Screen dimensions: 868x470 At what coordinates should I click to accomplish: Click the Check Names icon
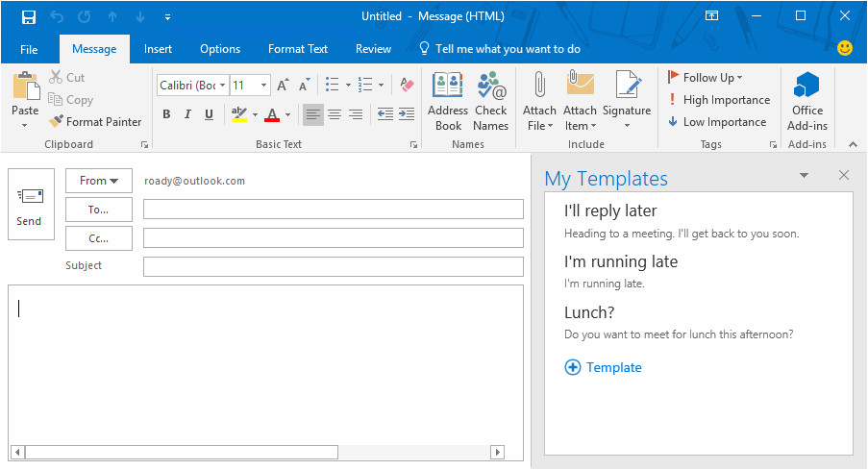490,100
